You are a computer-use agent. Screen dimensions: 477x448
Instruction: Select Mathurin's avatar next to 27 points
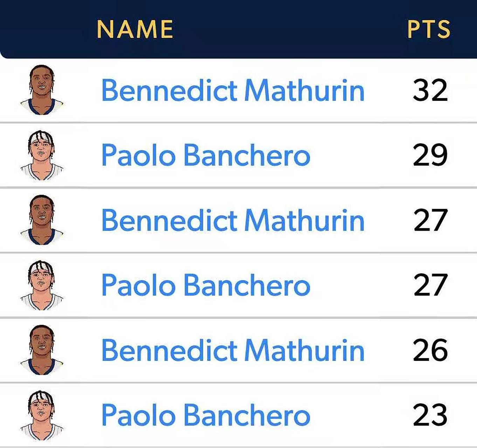coord(42,220)
